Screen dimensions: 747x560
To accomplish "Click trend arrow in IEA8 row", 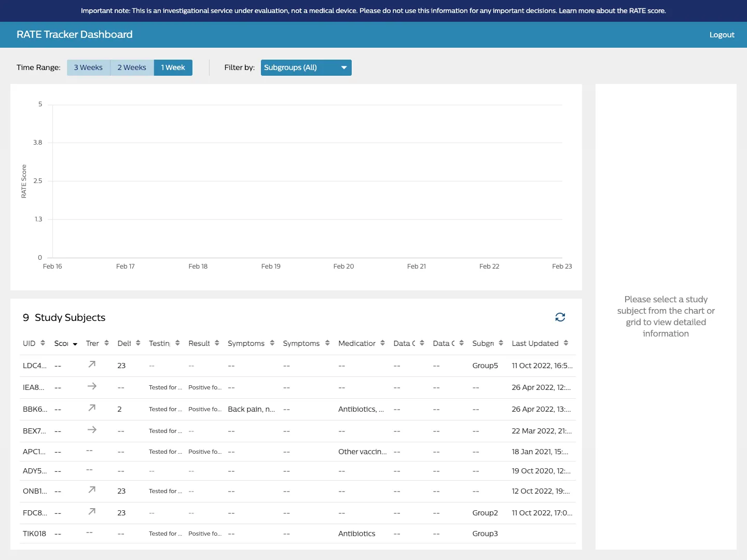I will pyautogui.click(x=92, y=386).
